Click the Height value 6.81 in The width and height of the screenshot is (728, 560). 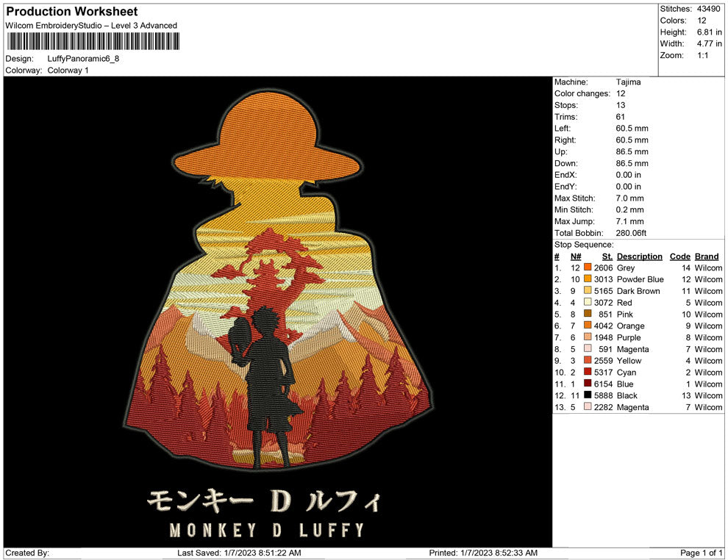(709, 32)
